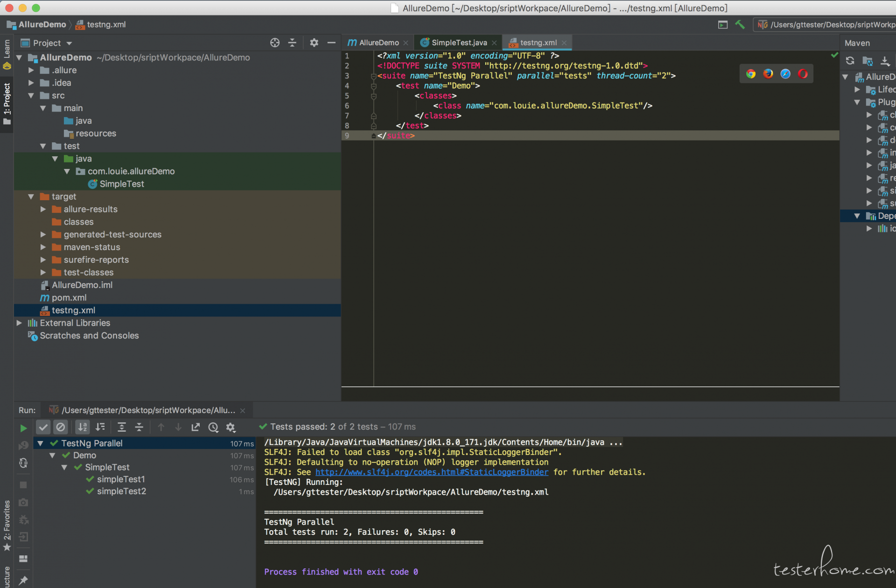Click Maven Generate Sources folder icon
Viewport: 896px width, 588px height.
point(868,61)
